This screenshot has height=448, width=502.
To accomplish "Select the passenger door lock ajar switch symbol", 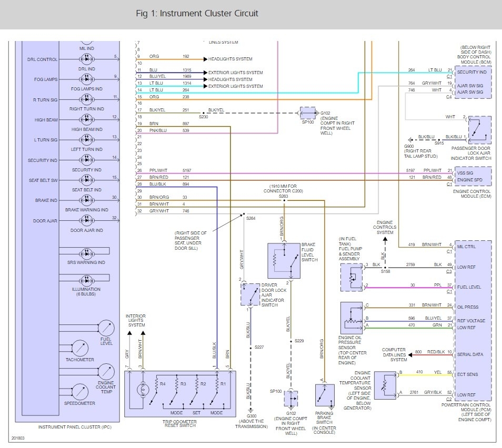I will coord(479,130).
